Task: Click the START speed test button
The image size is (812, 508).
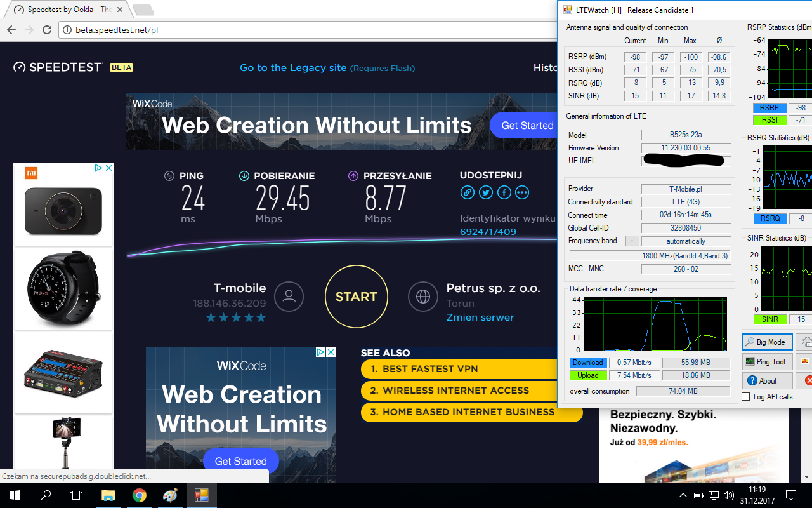Action: click(x=356, y=297)
